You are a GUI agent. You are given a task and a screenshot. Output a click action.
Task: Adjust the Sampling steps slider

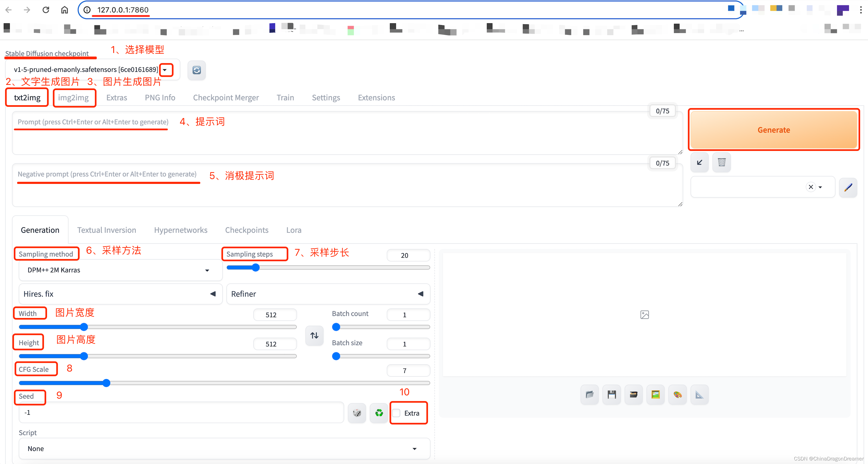[328, 268]
